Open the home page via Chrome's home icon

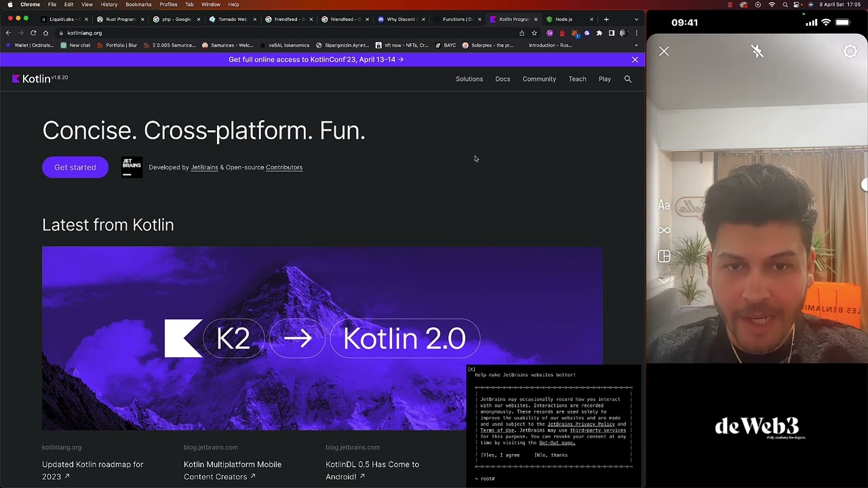click(45, 33)
